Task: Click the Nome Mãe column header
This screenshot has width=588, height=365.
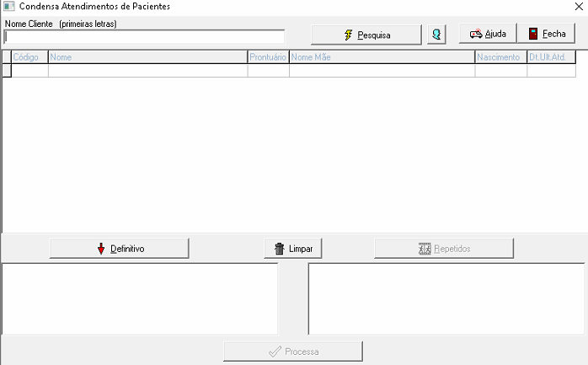Action: point(382,57)
